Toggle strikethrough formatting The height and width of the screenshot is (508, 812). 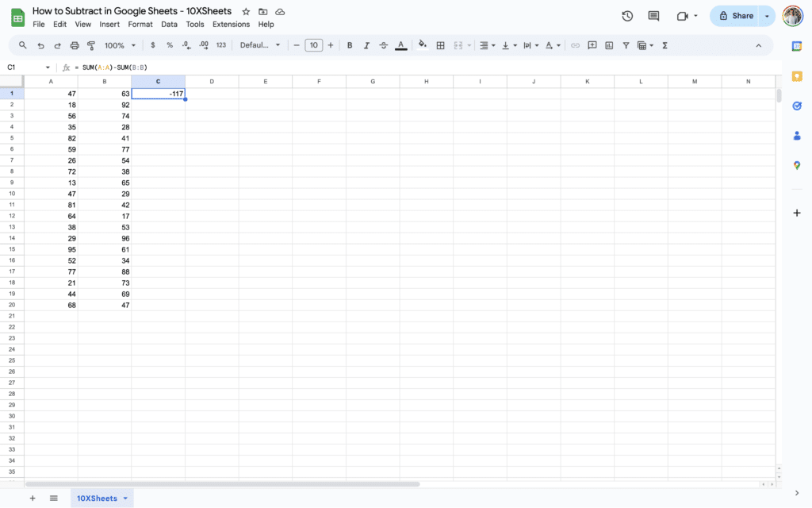[x=384, y=45]
